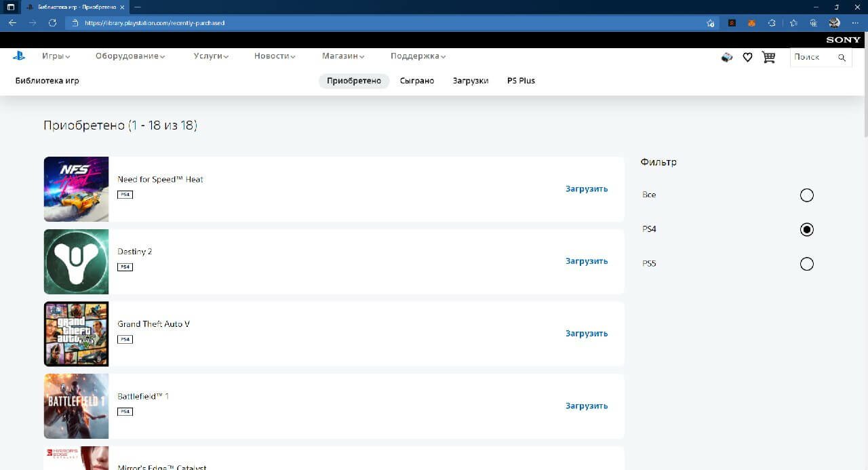Open the wishlist heart icon
Image resolution: width=868 pixels, height=470 pixels.
pos(747,58)
